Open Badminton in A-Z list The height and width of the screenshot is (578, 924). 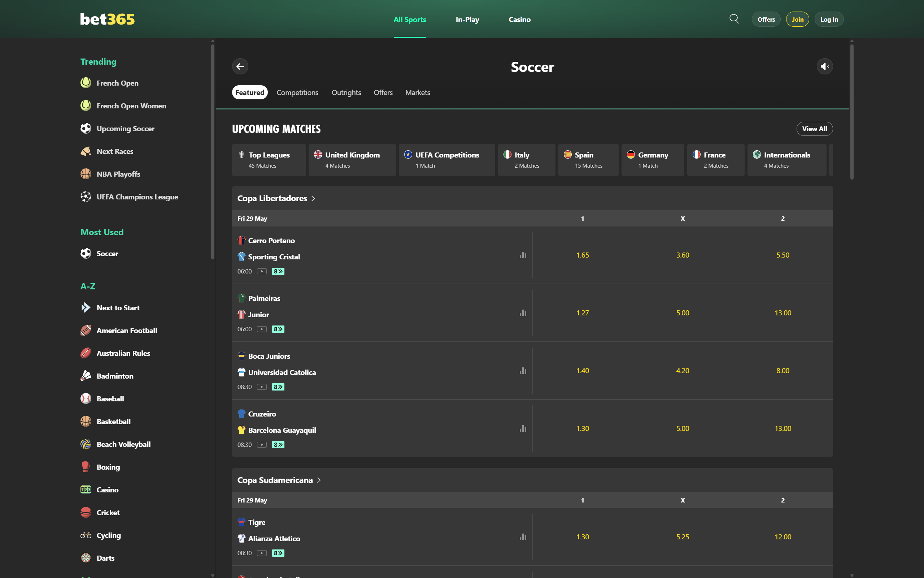(x=107, y=376)
